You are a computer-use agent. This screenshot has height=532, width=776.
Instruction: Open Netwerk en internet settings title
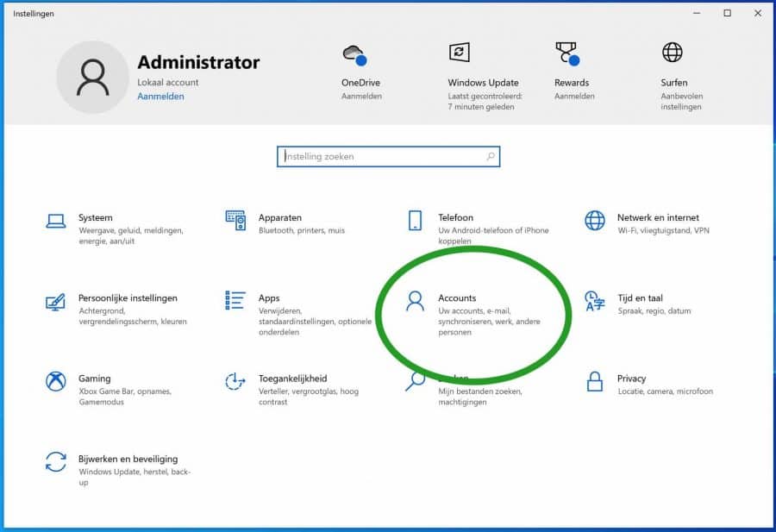[658, 218]
